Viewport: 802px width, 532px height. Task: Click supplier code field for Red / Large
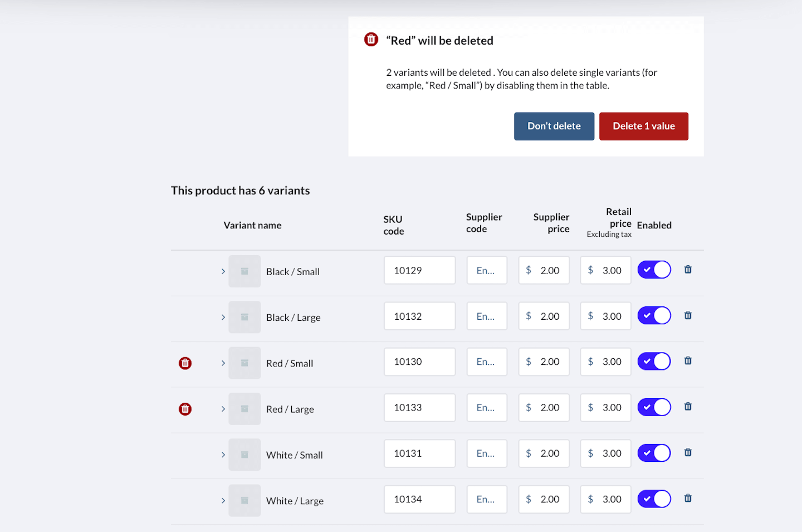coord(487,408)
